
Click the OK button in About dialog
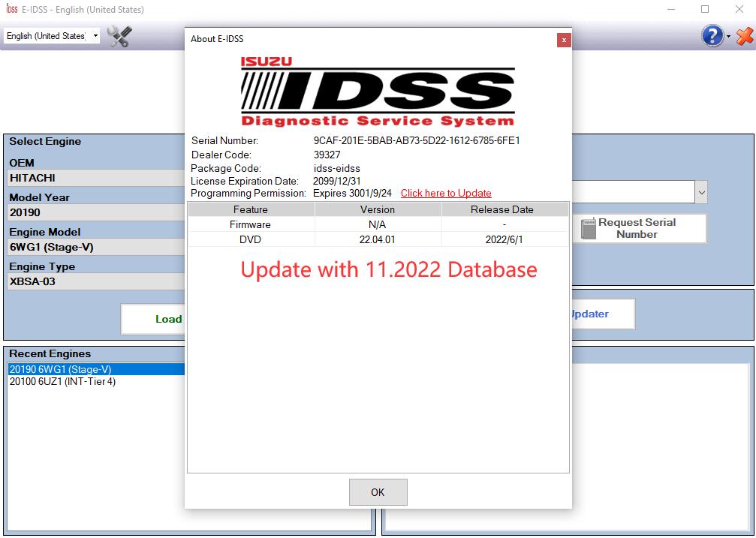pyautogui.click(x=378, y=492)
